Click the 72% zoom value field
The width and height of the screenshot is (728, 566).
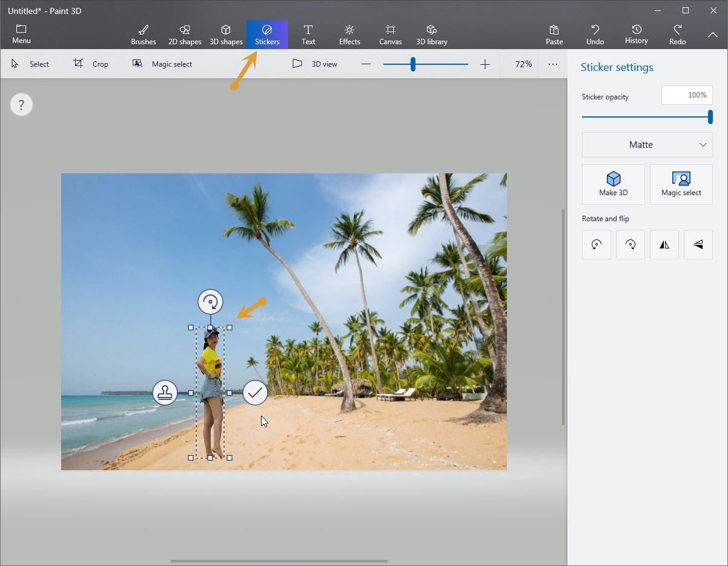pyautogui.click(x=523, y=64)
